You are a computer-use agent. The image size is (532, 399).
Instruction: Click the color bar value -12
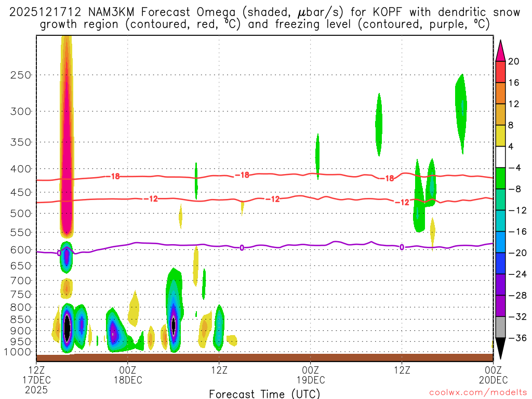pyautogui.click(x=517, y=210)
